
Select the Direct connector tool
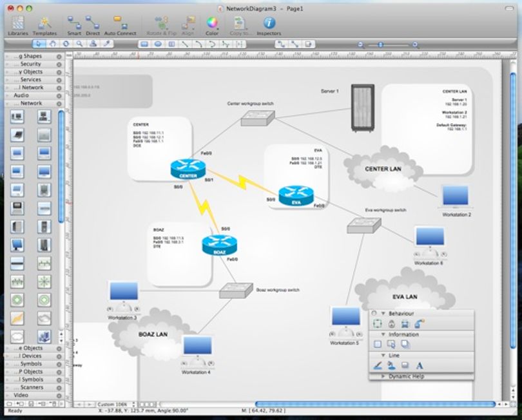coord(93,23)
